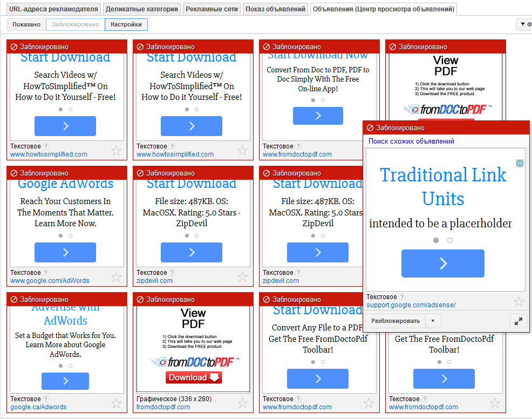Screen dimensions: 532x419
Task: Select first slide dot in Traditional Link Units ad
Action: click(x=436, y=240)
